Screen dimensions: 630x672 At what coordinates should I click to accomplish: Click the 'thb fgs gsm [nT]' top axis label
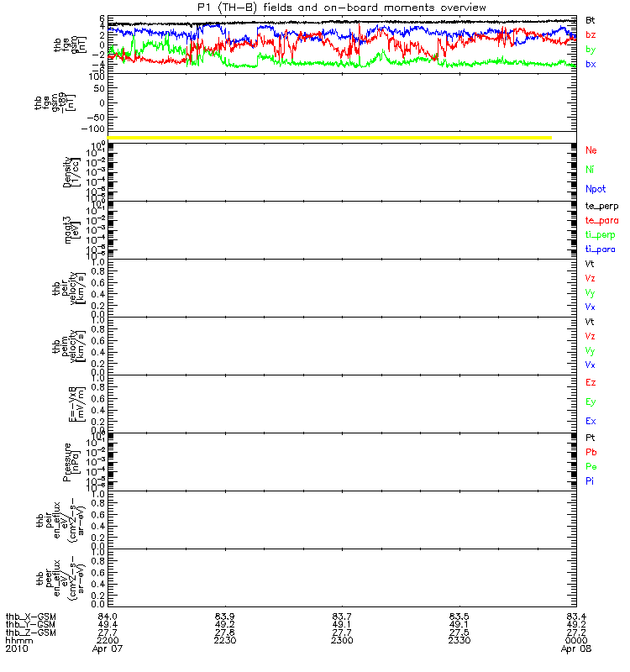70,45
